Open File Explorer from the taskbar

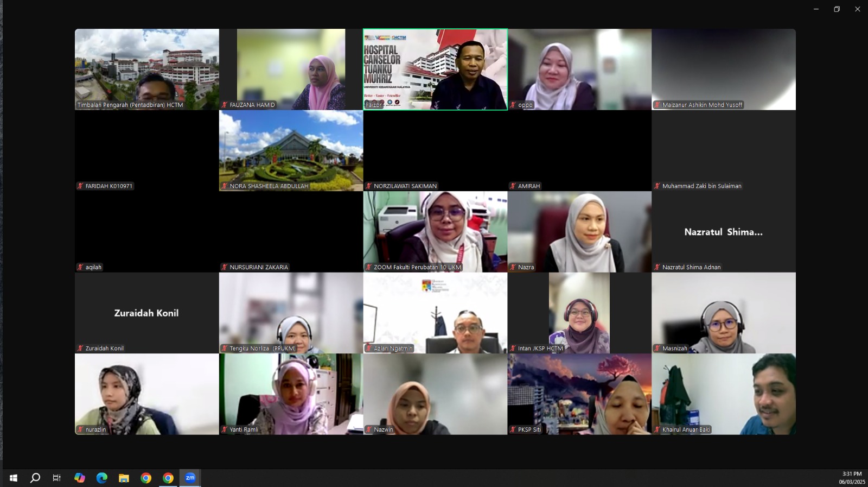124,478
